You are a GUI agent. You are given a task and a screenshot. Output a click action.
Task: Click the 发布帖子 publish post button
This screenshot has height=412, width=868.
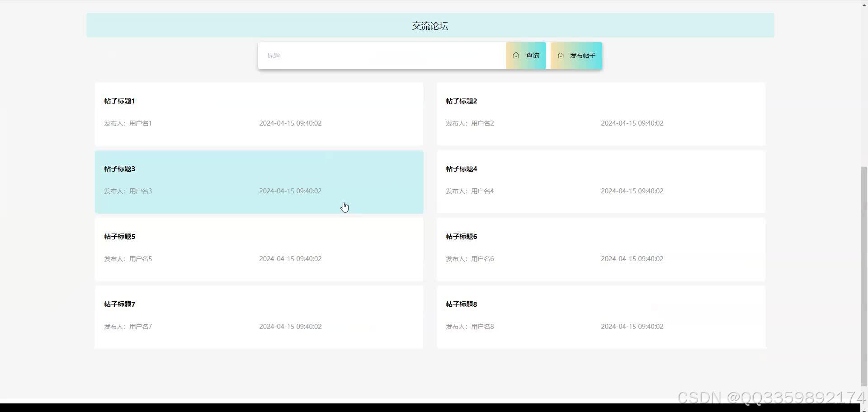click(576, 56)
